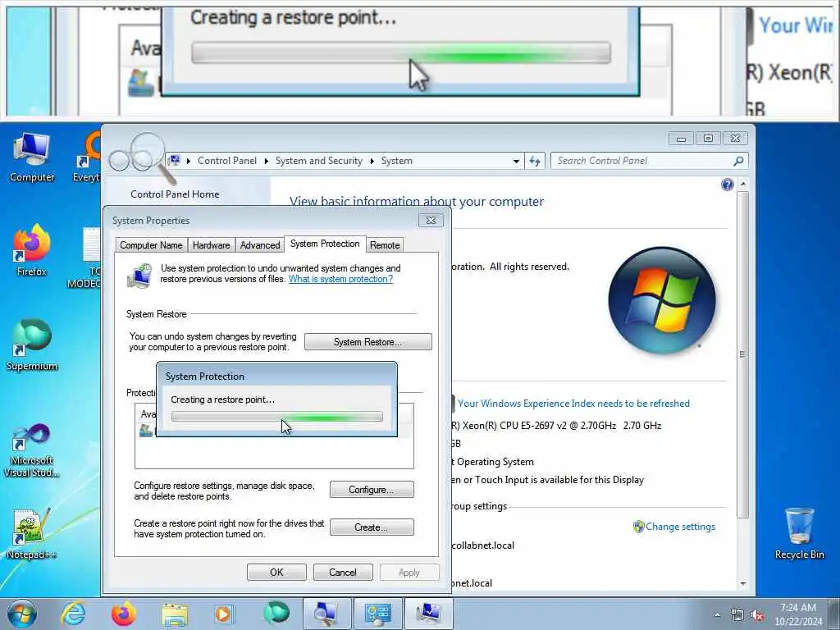Screen dimensions: 840x630
Task: Launch Firefox from the desktop shortcut
Action: coord(32,249)
